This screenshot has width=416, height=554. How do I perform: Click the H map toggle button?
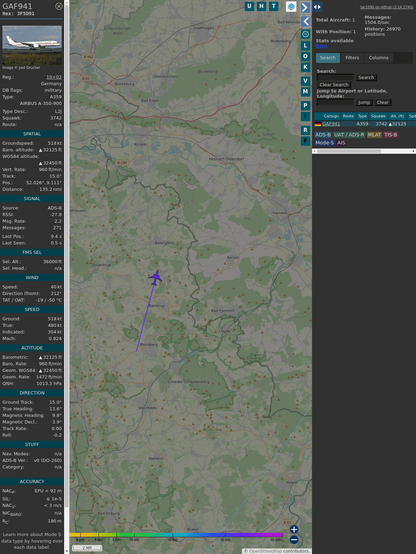(262, 6)
